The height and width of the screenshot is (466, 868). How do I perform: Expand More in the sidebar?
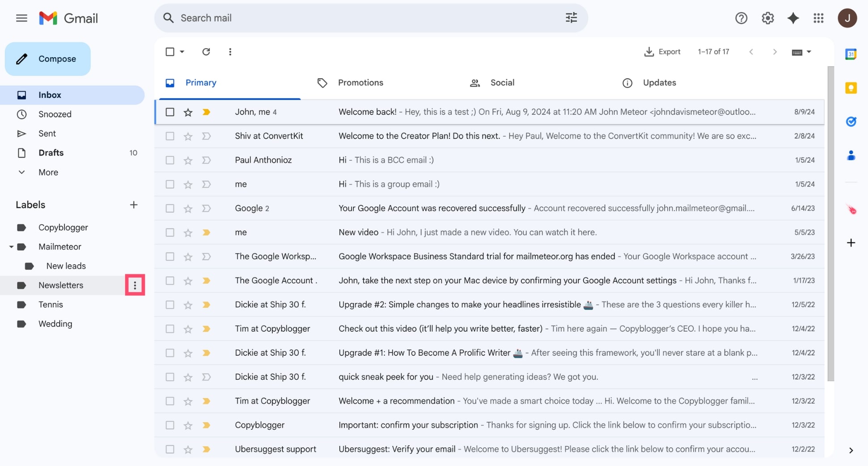point(48,172)
